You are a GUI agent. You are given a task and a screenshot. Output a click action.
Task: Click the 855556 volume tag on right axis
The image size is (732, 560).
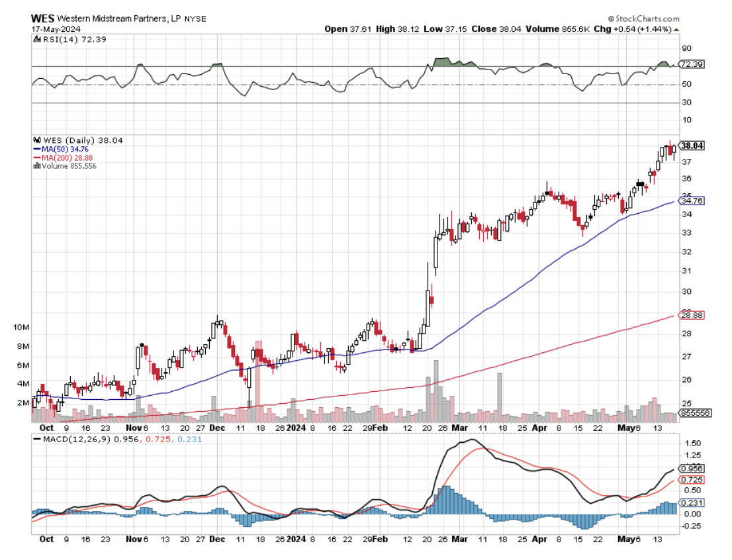(696, 413)
